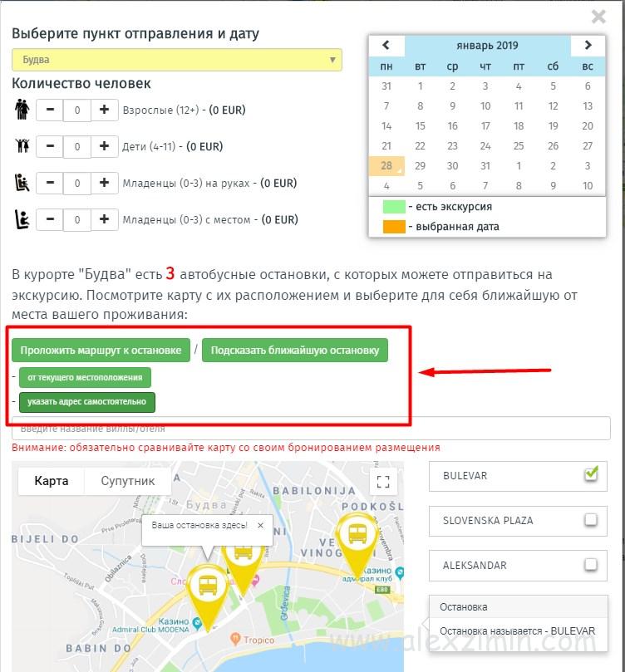Switch map to Спутник view
Viewport: 625px width, 672px height.
128,481
